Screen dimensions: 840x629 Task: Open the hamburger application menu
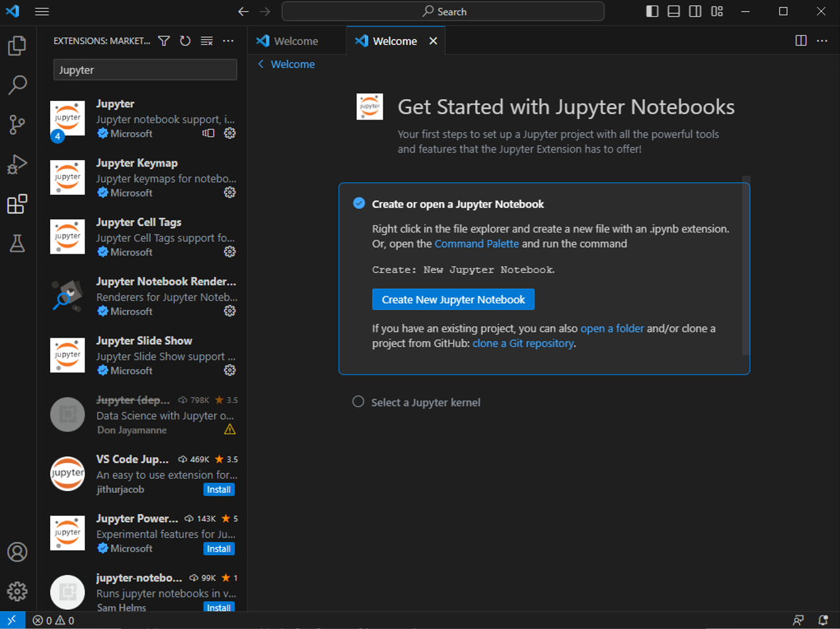[42, 12]
